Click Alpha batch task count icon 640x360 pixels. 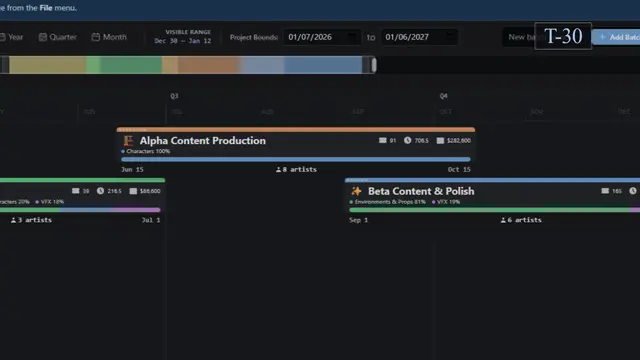[382, 140]
